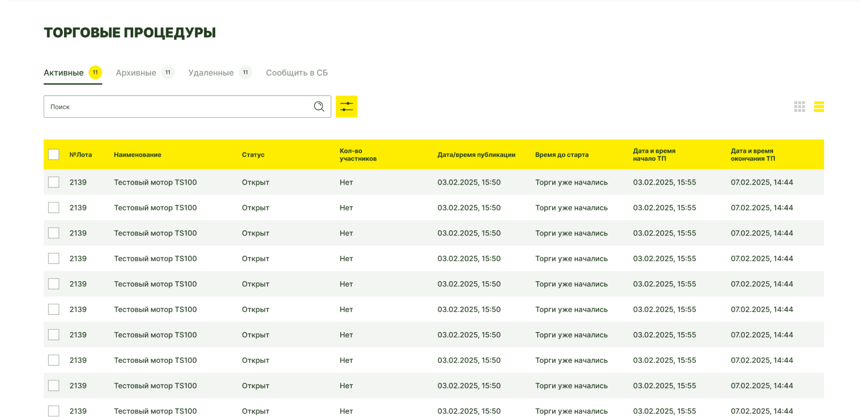Click the Кол-во участников column header
The width and height of the screenshot is (868, 420).
point(358,154)
